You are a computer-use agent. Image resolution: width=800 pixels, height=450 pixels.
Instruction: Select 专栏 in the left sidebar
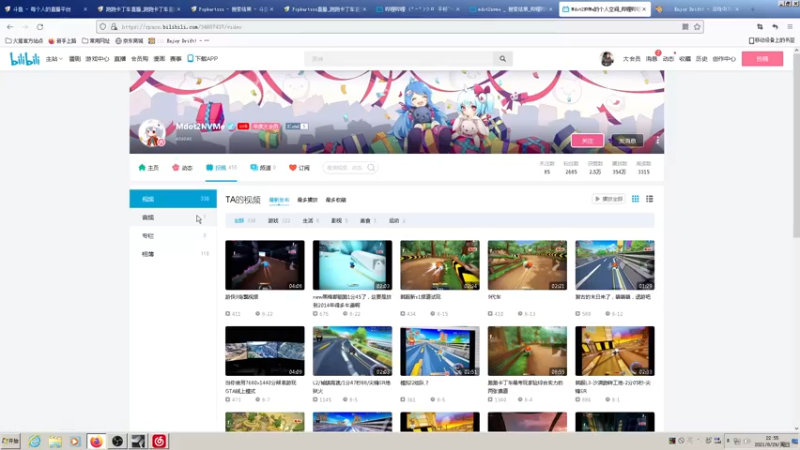click(x=173, y=236)
